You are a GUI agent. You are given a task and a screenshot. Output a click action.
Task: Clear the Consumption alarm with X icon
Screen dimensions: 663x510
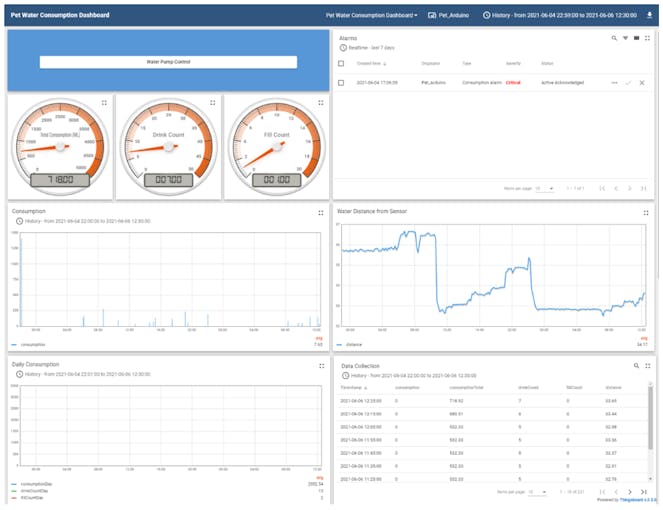pyautogui.click(x=642, y=83)
